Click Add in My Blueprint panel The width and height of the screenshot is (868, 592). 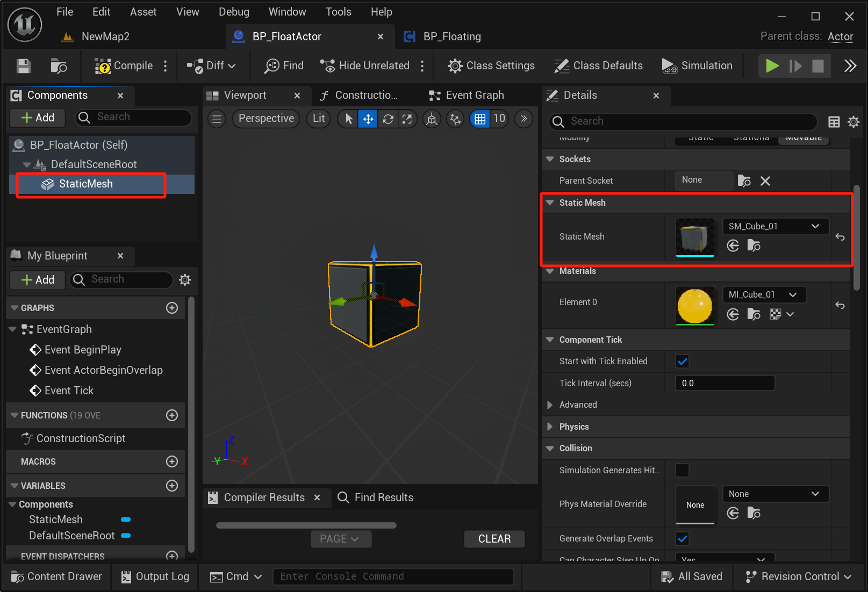click(38, 280)
